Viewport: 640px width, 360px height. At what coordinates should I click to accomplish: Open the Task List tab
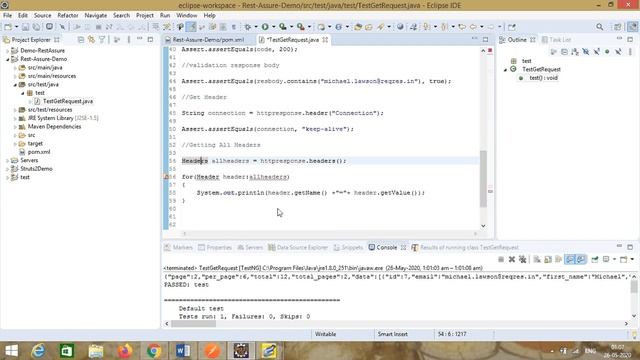coord(556,40)
